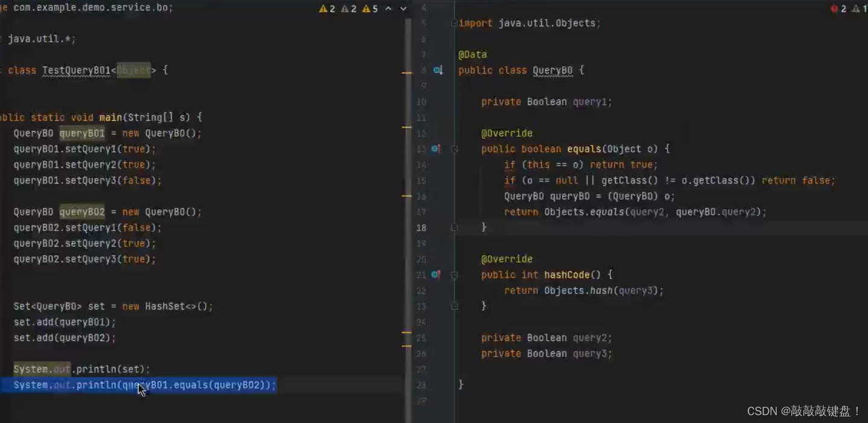Viewport: 868px width, 423px height.
Task: Click the overridden-method gutter icon beside equals
Action: coord(435,148)
